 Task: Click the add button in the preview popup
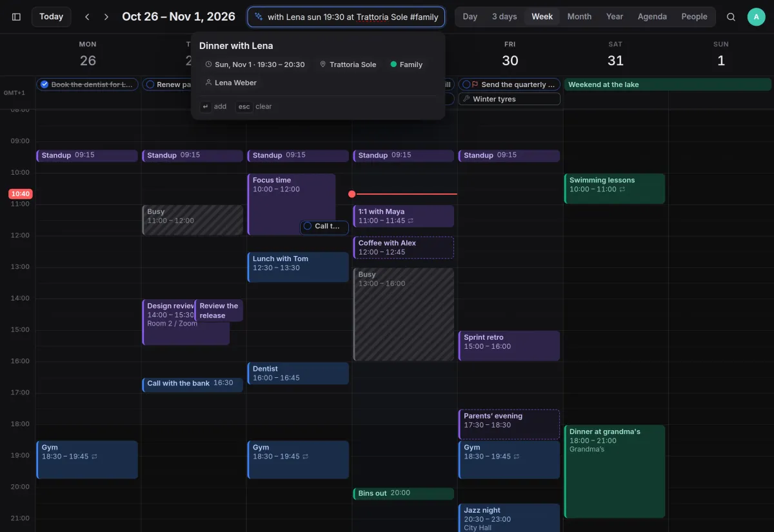coord(214,106)
